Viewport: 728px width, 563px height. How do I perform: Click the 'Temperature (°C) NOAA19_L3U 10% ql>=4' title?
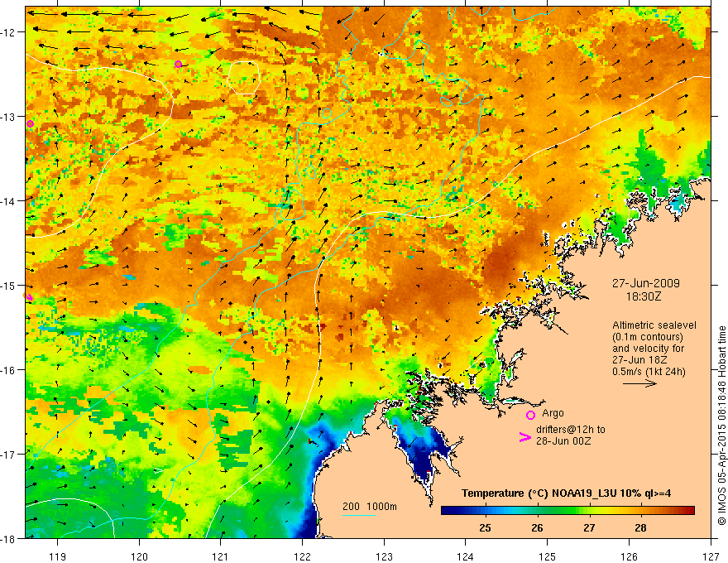[x=566, y=493]
